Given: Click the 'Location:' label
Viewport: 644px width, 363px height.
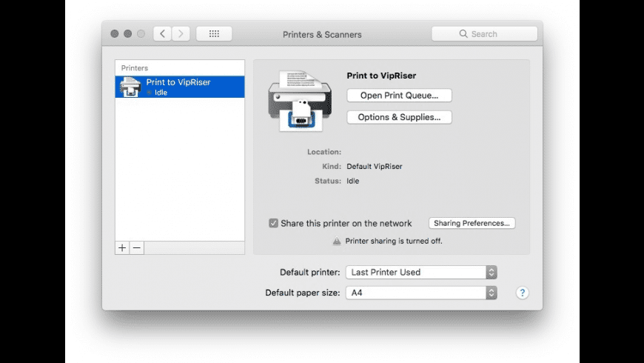Looking at the screenshot, I should (324, 152).
